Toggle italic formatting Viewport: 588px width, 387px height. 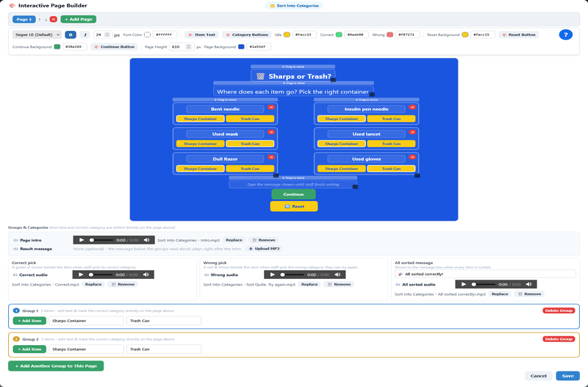click(85, 35)
